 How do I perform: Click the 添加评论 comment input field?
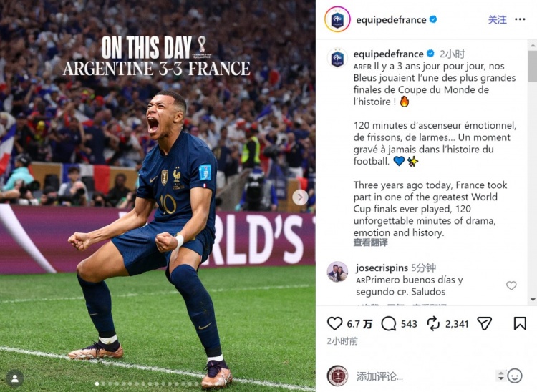423,376
